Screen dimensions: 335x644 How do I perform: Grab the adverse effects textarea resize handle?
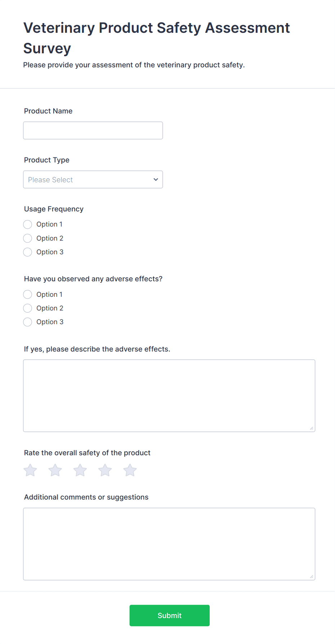tap(312, 428)
